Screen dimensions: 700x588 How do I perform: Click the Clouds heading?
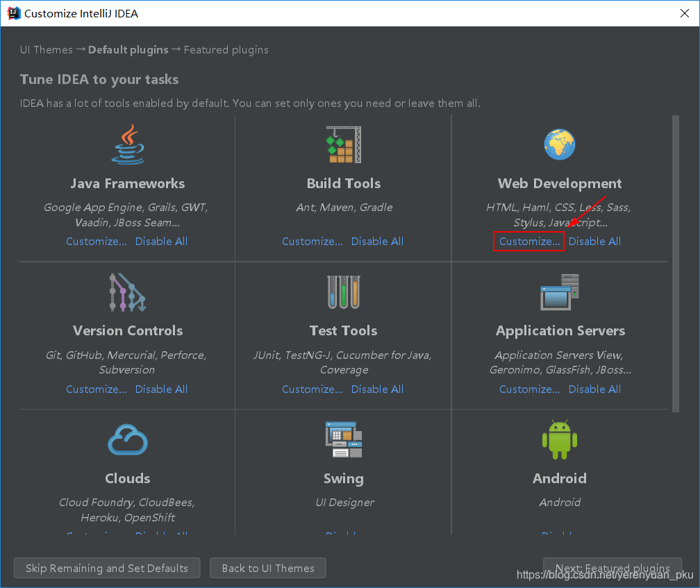pos(128,478)
